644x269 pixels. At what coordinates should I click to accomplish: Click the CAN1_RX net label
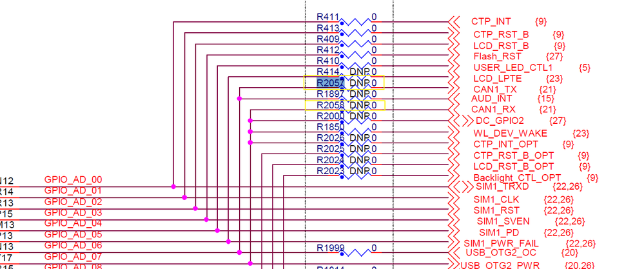(493, 109)
